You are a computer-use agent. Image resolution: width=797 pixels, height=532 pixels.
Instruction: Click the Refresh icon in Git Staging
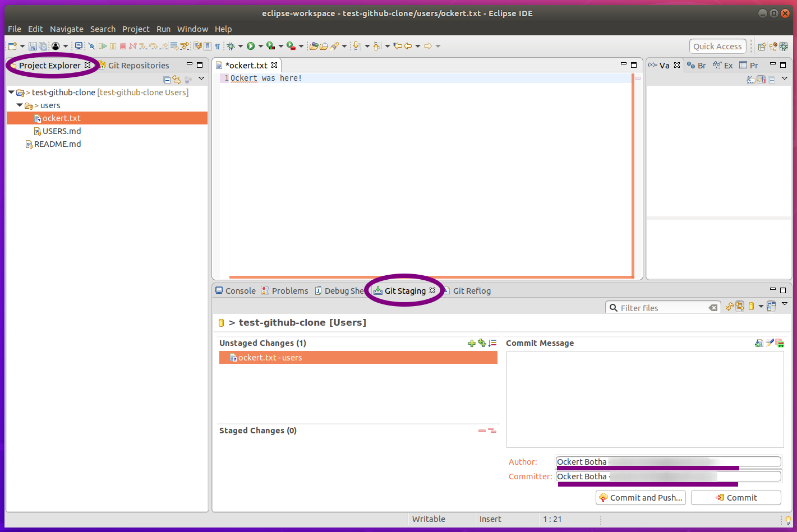[729, 307]
